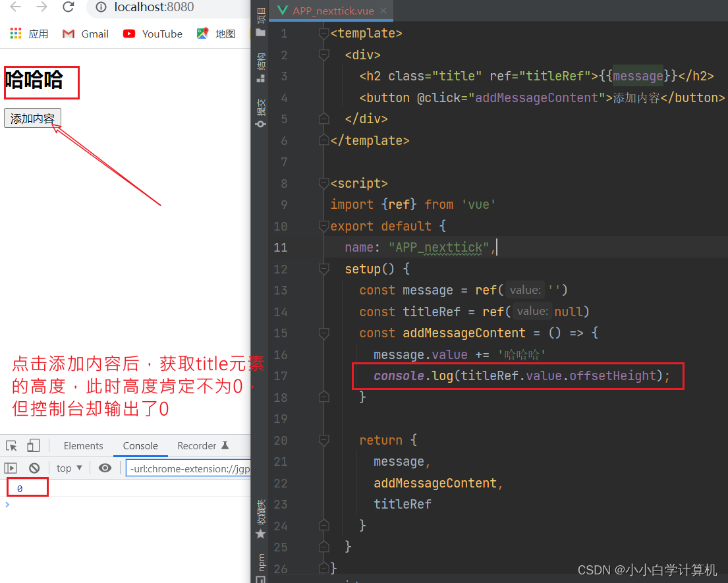728x583 pixels.
Task: Click the 添加内容 button on the page
Action: [x=32, y=119]
